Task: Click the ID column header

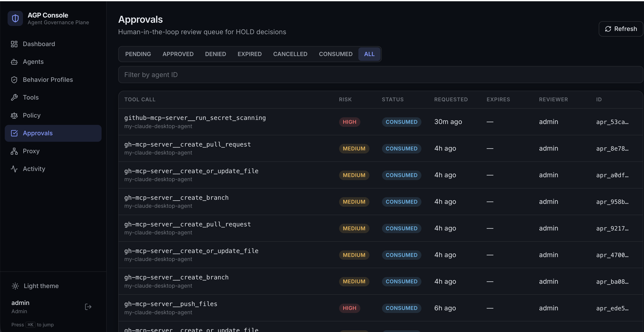Action: pos(599,99)
